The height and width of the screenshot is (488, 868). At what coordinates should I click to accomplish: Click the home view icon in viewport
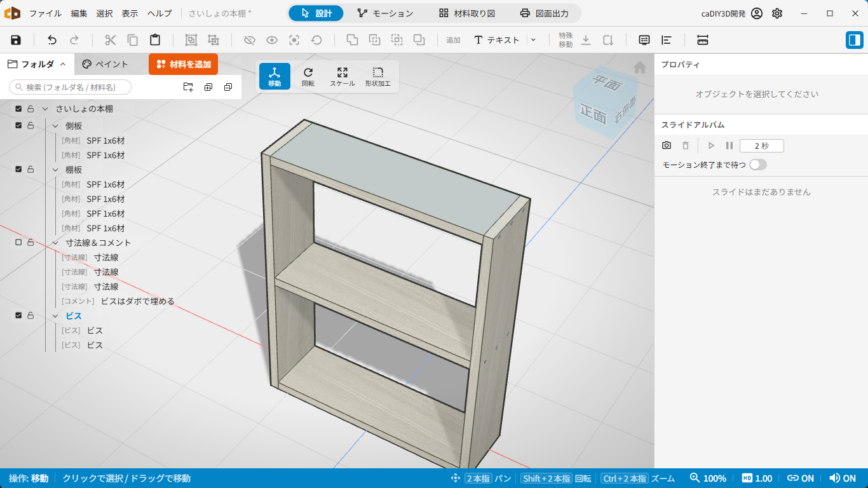click(x=640, y=67)
